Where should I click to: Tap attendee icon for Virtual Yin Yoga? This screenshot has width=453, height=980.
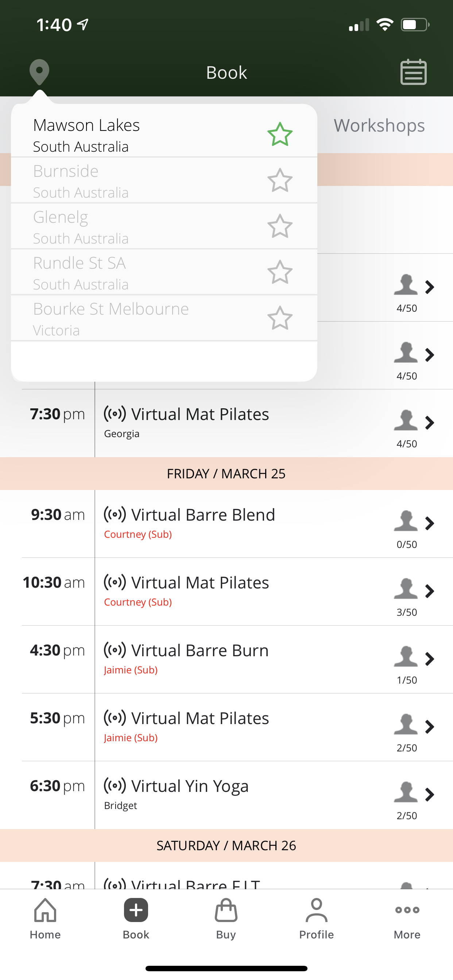click(x=406, y=792)
